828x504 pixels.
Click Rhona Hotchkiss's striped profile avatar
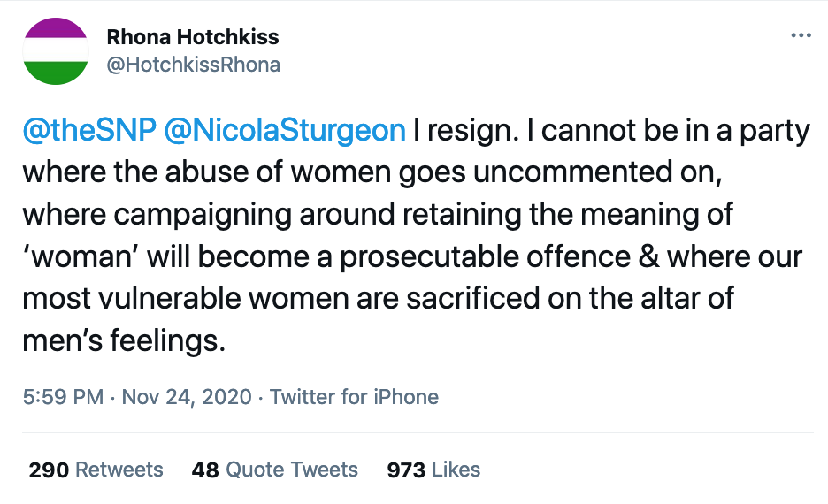(56, 51)
